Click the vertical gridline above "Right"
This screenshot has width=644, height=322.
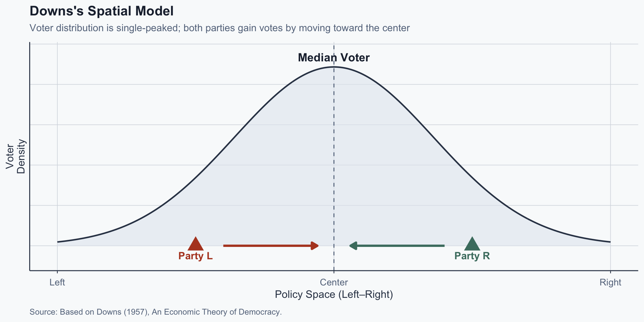click(x=610, y=134)
